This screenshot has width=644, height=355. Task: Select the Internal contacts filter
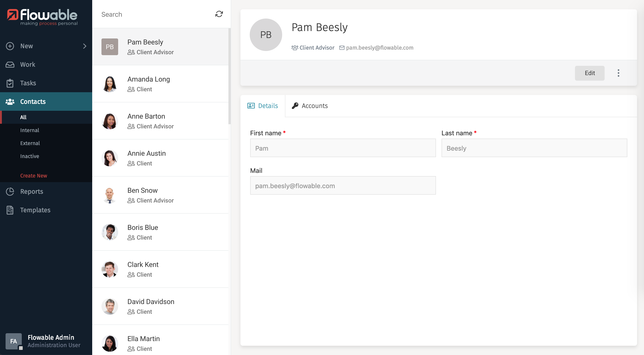30,130
